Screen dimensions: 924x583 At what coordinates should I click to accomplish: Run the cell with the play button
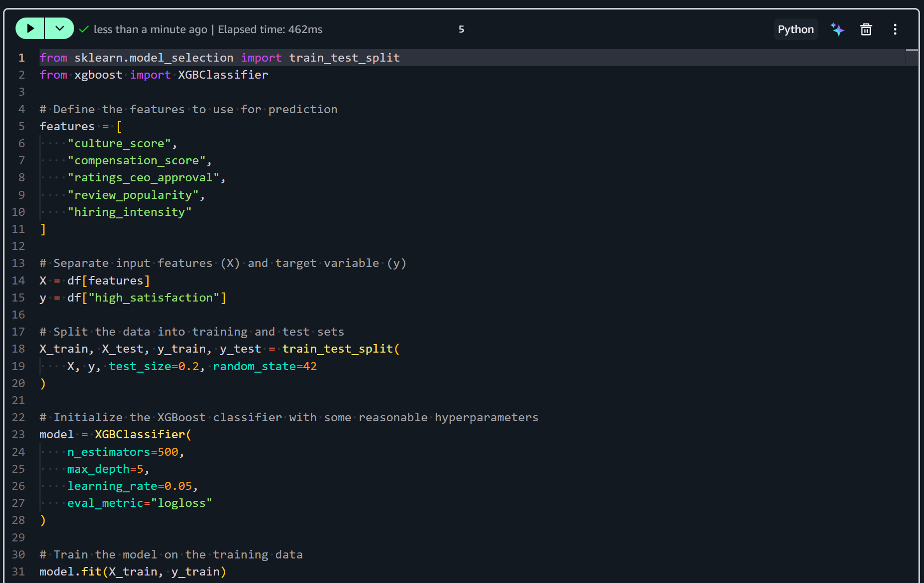click(30, 29)
